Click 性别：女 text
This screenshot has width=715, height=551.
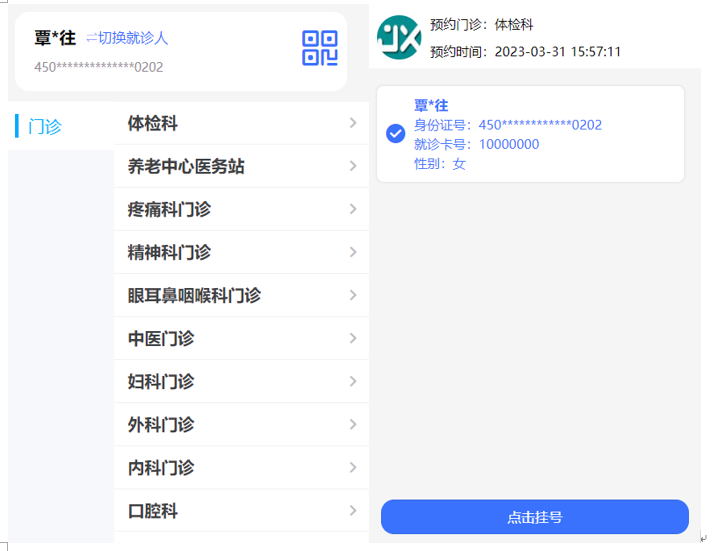point(440,164)
